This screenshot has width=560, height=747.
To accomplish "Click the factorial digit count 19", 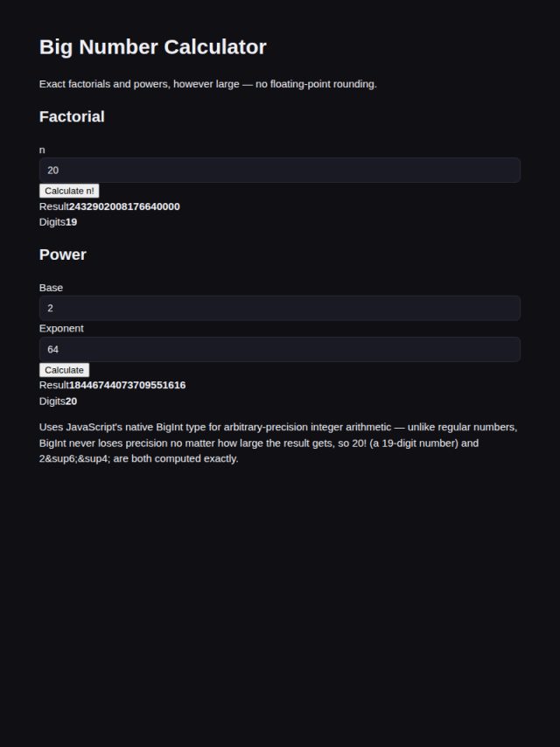I will point(71,222).
